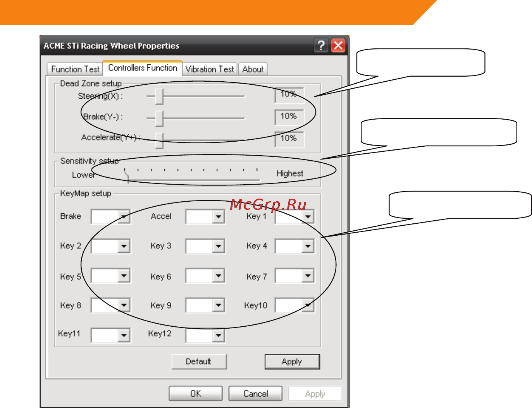532x408 pixels.
Task: Click the Steering(X) 10% value field
Action: click(x=289, y=95)
